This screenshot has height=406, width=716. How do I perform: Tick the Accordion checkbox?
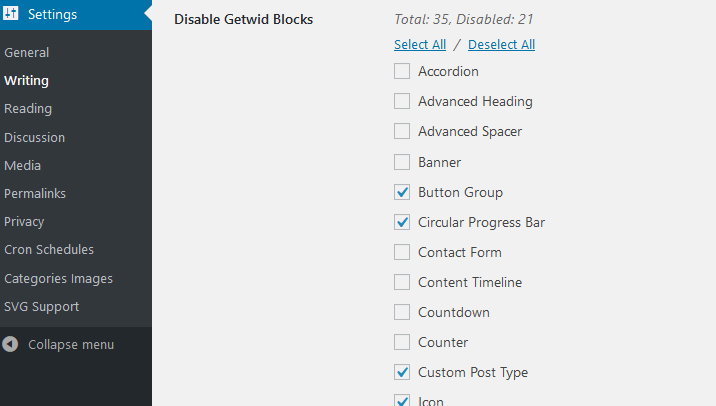pyautogui.click(x=402, y=71)
